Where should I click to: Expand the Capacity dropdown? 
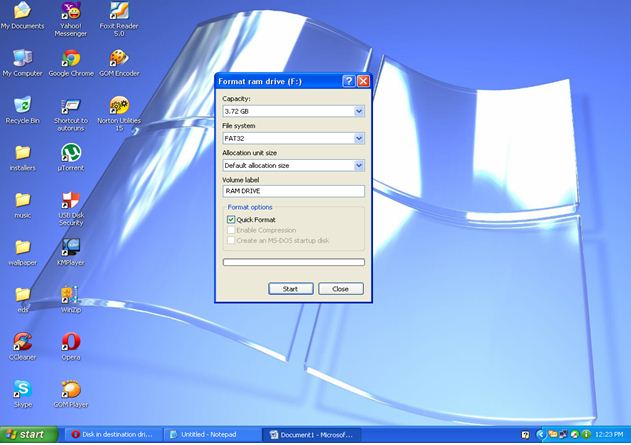coord(358,111)
